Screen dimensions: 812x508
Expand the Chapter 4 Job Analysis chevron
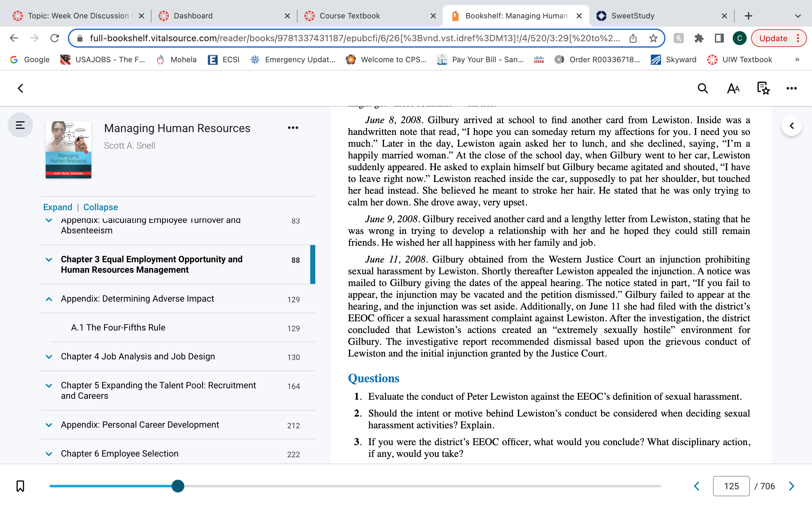[x=49, y=357]
